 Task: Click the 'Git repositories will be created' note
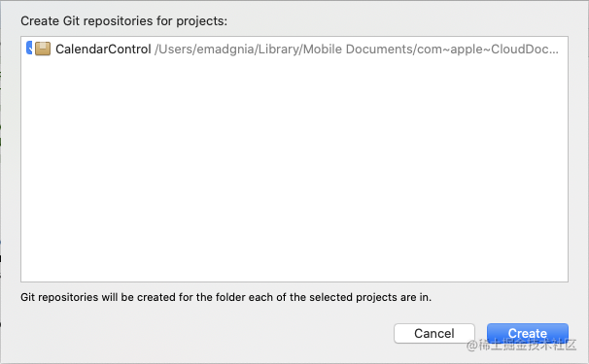[225, 297]
